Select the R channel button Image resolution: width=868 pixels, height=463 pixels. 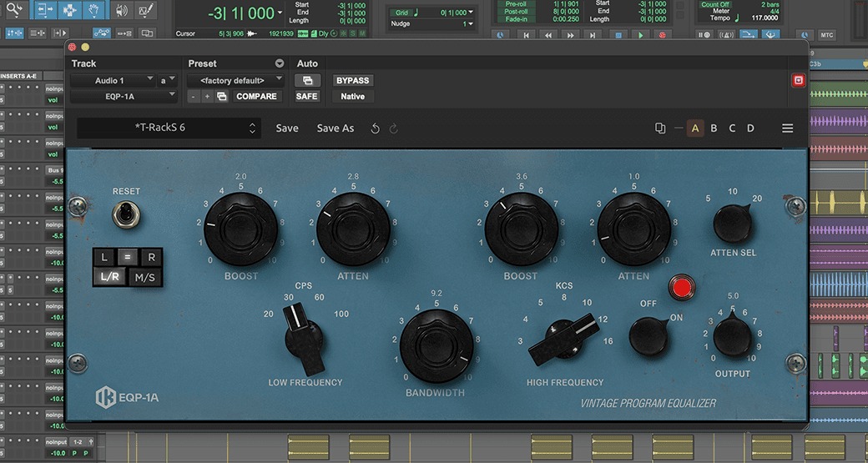(151, 257)
